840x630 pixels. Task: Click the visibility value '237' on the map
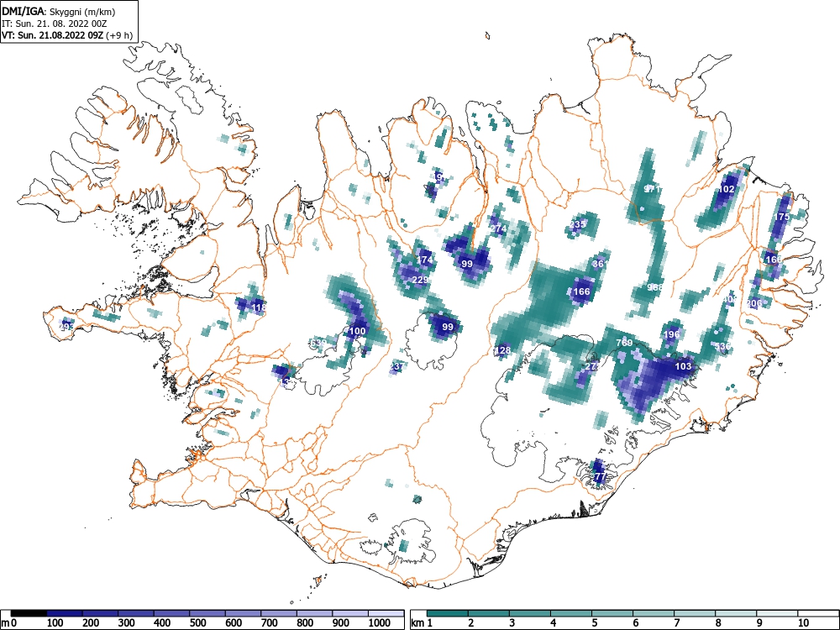[396, 367]
